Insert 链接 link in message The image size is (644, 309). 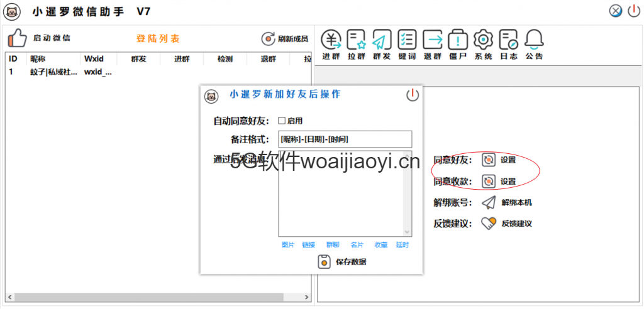[309, 245]
